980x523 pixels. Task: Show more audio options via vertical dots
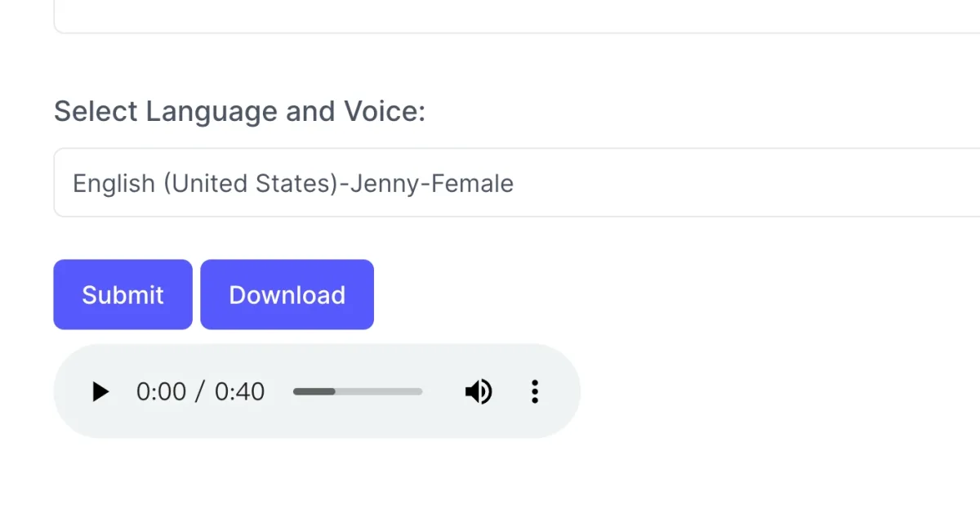[535, 392]
